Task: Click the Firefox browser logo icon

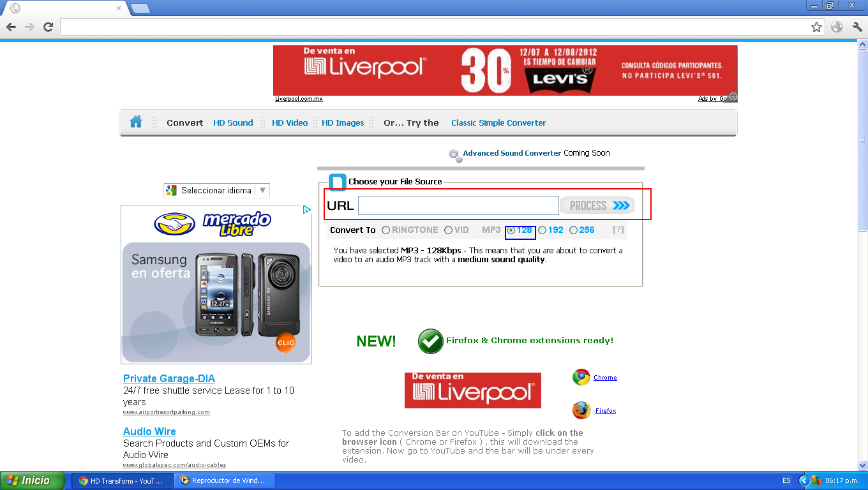Action: coord(581,410)
